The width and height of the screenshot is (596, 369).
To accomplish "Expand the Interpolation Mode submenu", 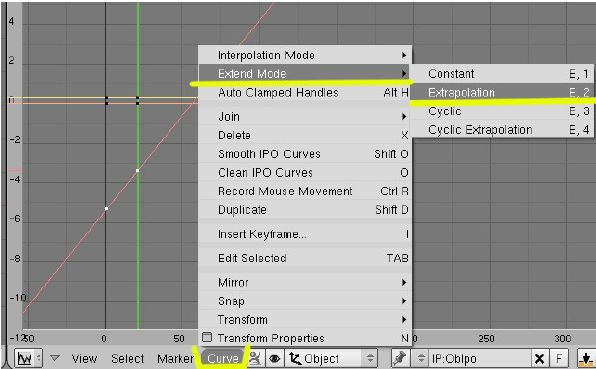I will pos(305,55).
